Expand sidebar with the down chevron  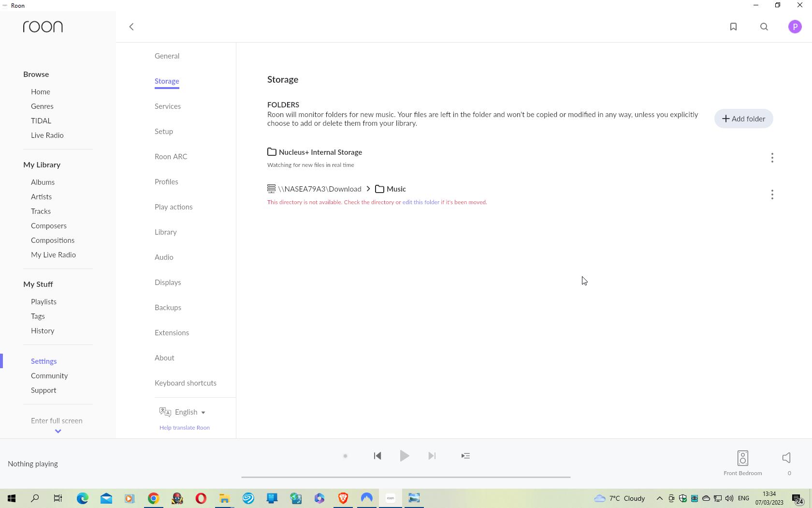(x=58, y=431)
